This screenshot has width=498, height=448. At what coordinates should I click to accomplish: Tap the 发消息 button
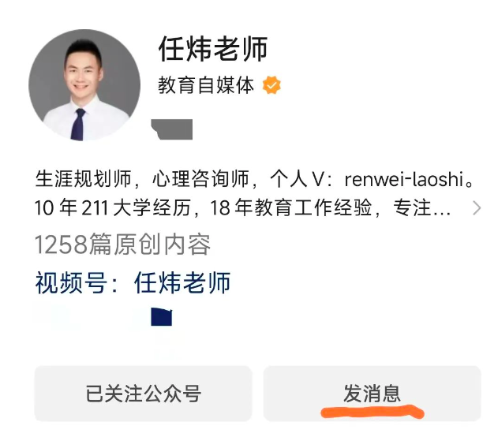point(373,394)
